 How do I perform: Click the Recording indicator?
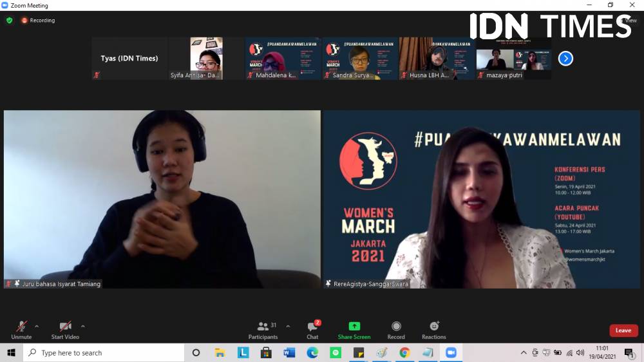click(38, 20)
